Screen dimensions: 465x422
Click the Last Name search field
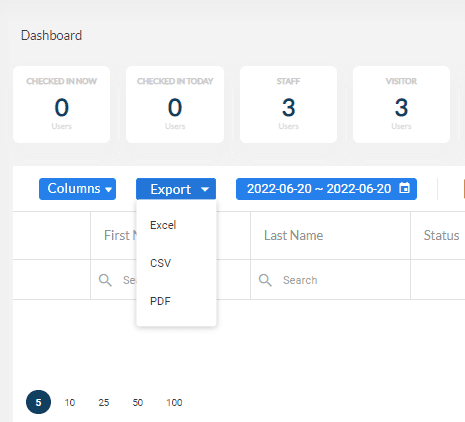coord(330,280)
